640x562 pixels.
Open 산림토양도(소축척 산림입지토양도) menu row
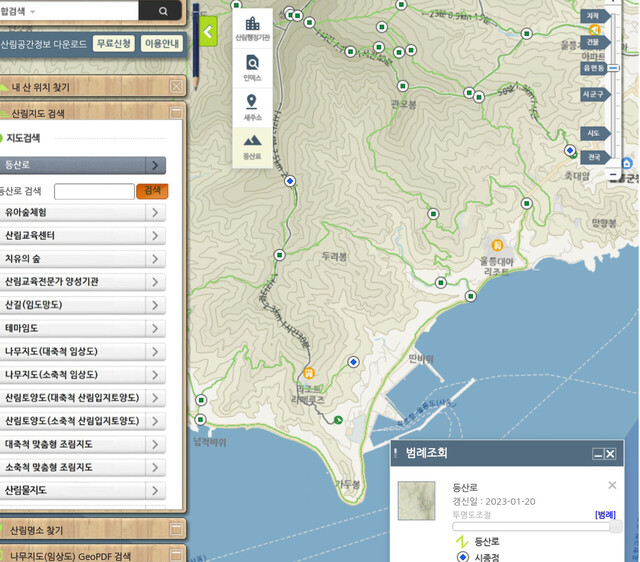83,421
